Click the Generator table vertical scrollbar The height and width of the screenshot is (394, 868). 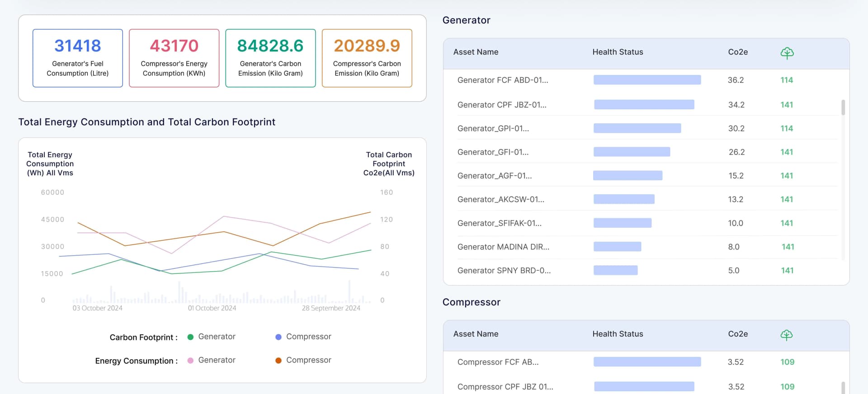pos(843,108)
